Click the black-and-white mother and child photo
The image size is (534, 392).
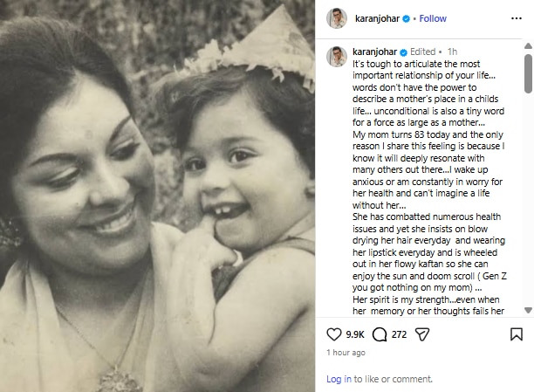tap(158, 196)
